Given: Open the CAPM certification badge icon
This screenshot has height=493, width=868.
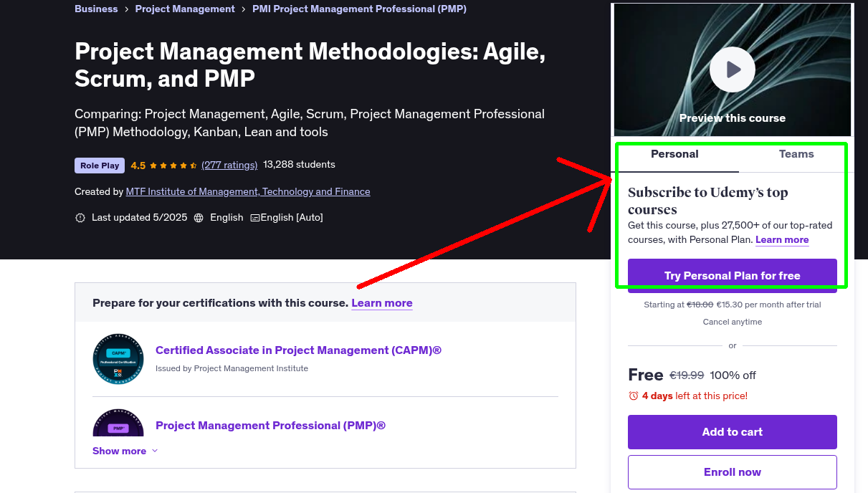Looking at the screenshot, I should [118, 359].
